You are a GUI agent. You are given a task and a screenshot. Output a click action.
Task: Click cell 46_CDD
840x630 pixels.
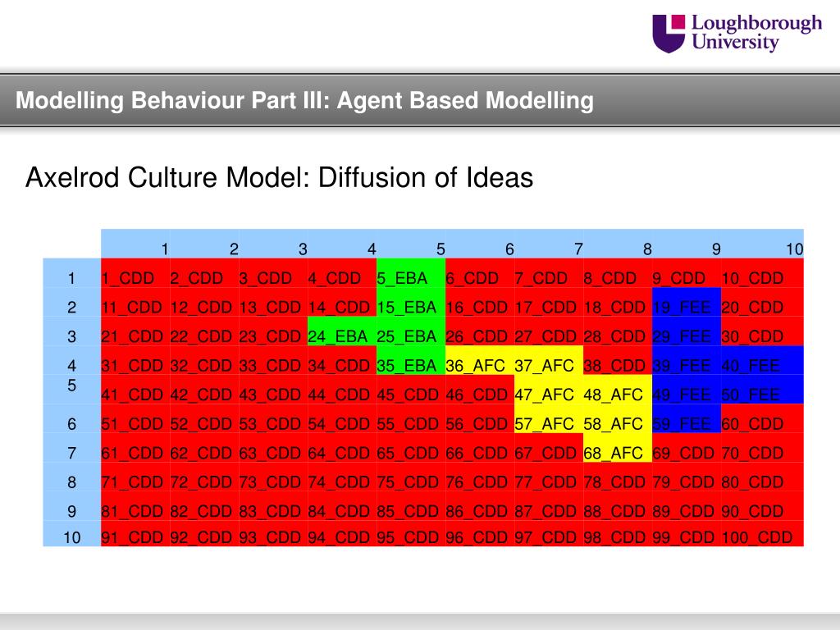[479, 389]
